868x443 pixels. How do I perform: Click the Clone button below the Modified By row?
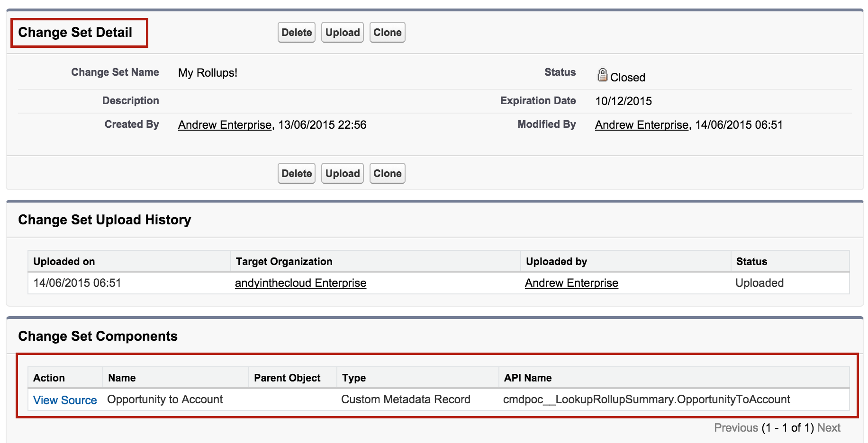click(x=387, y=174)
